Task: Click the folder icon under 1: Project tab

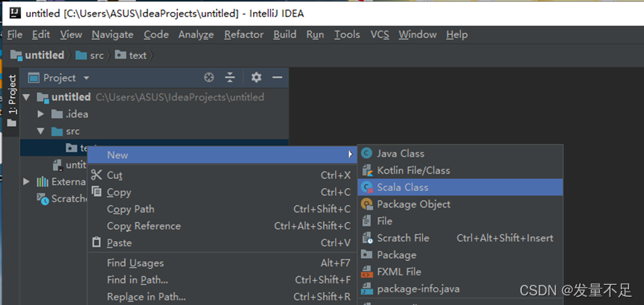Action: 13,122
